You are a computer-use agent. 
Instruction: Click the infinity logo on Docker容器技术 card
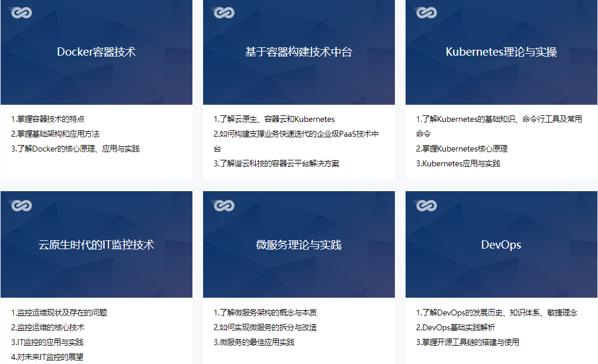(x=21, y=12)
